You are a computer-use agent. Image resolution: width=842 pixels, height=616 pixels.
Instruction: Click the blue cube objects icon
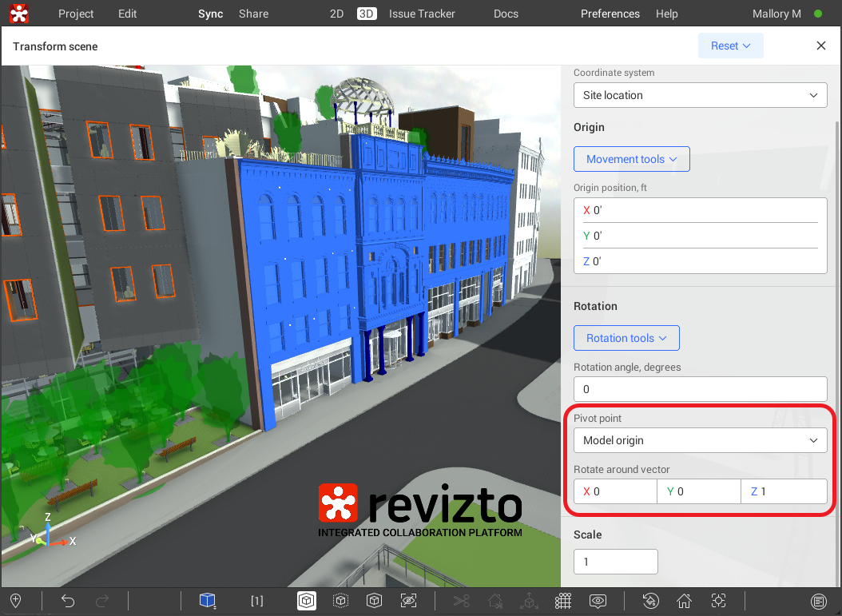click(x=208, y=601)
